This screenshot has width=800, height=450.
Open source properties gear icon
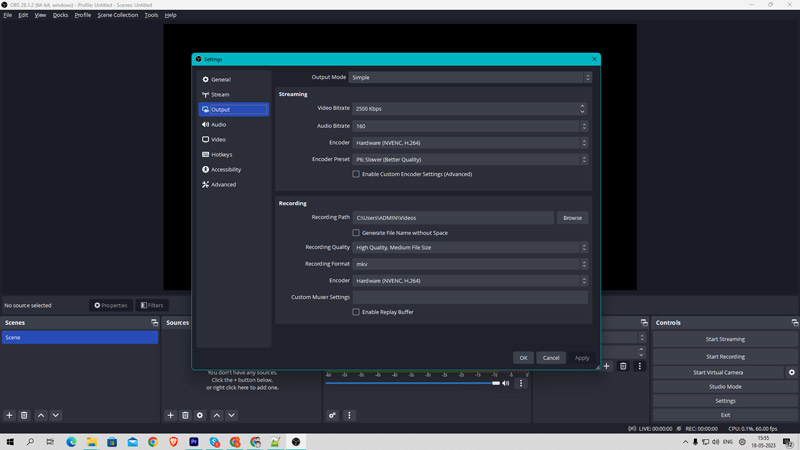[200, 415]
